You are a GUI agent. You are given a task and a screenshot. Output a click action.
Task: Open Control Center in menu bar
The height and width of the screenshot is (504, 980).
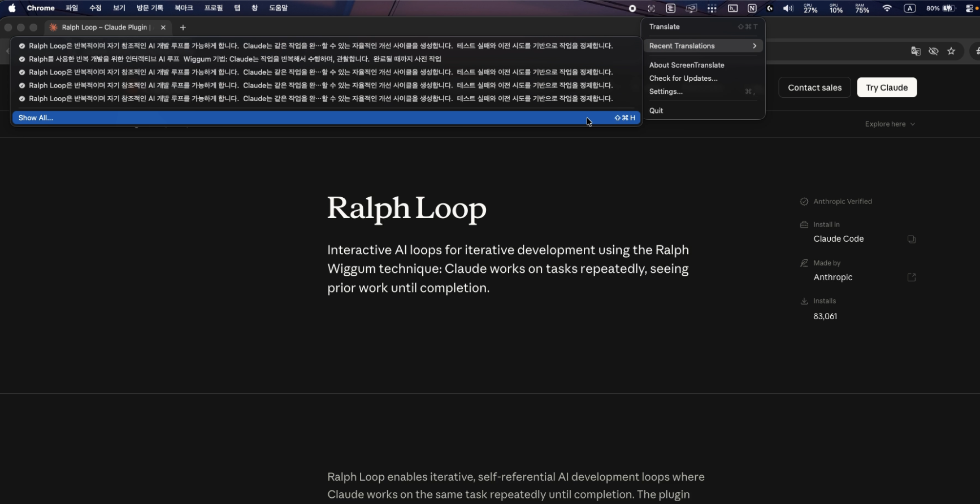(970, 8)
